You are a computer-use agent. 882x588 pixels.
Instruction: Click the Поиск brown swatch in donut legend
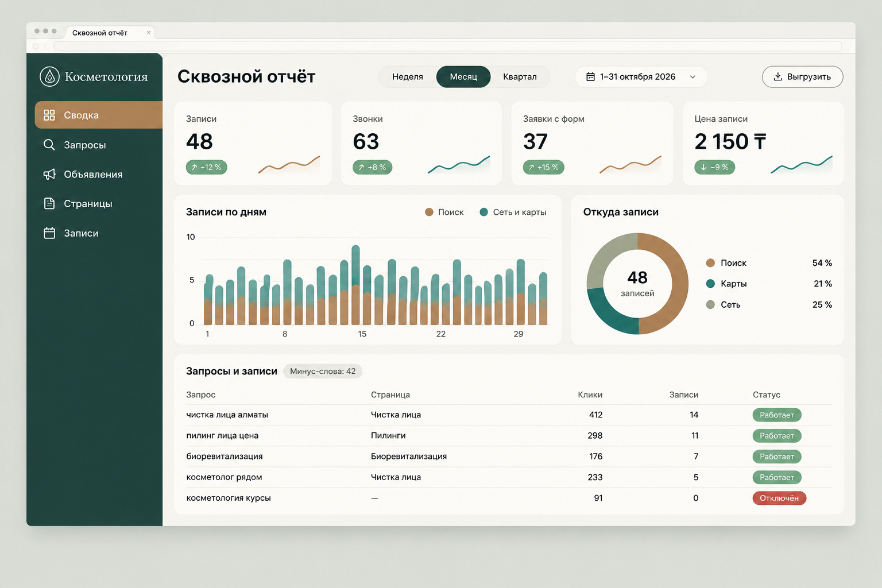(710, 263)
